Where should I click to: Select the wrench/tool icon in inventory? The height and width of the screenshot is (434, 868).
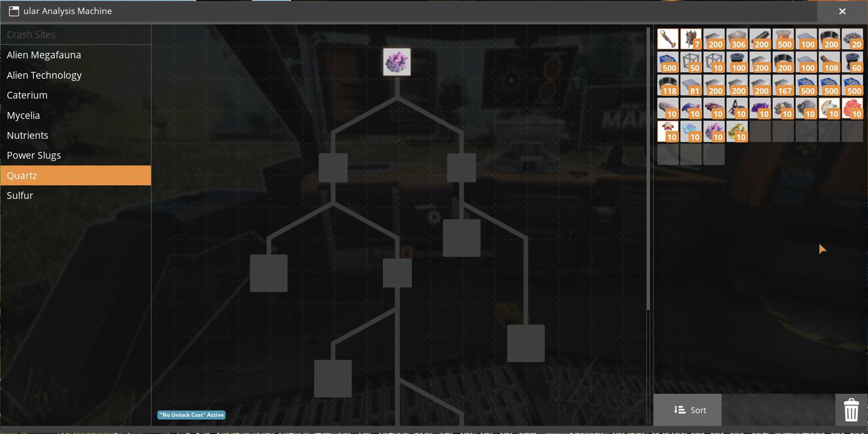coord(667,38)
